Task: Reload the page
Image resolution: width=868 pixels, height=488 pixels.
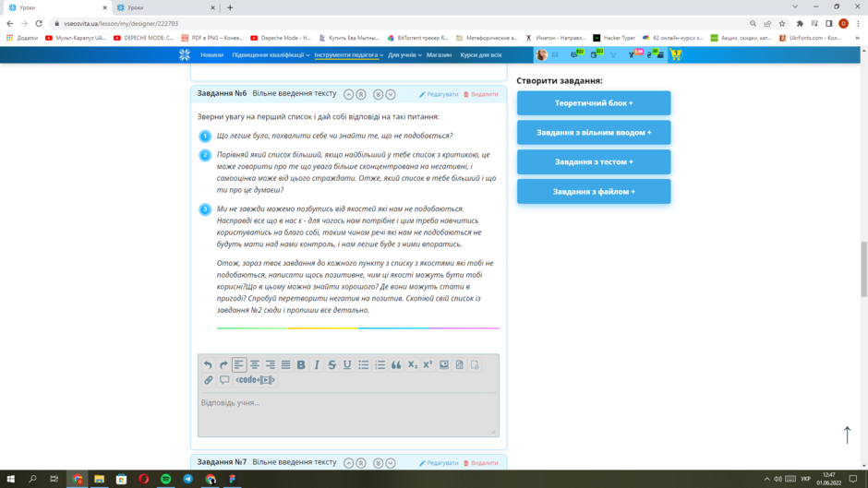Action: tap(39, 24)
